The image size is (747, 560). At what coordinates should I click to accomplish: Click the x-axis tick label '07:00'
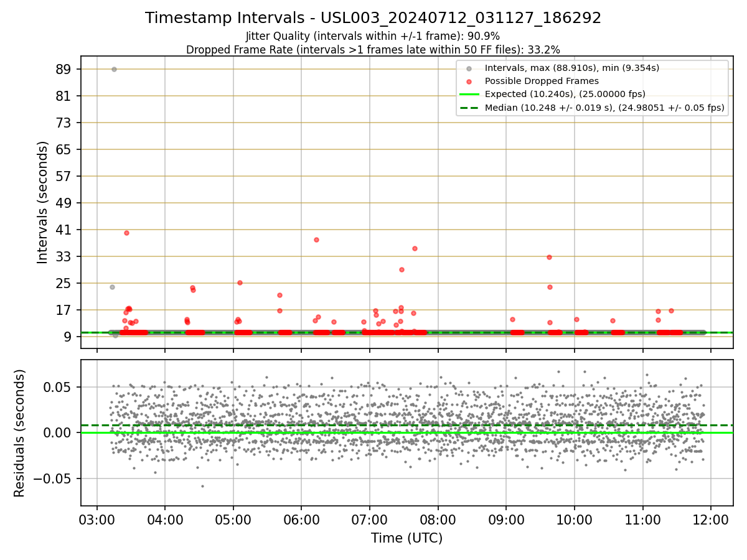point(370,520)
